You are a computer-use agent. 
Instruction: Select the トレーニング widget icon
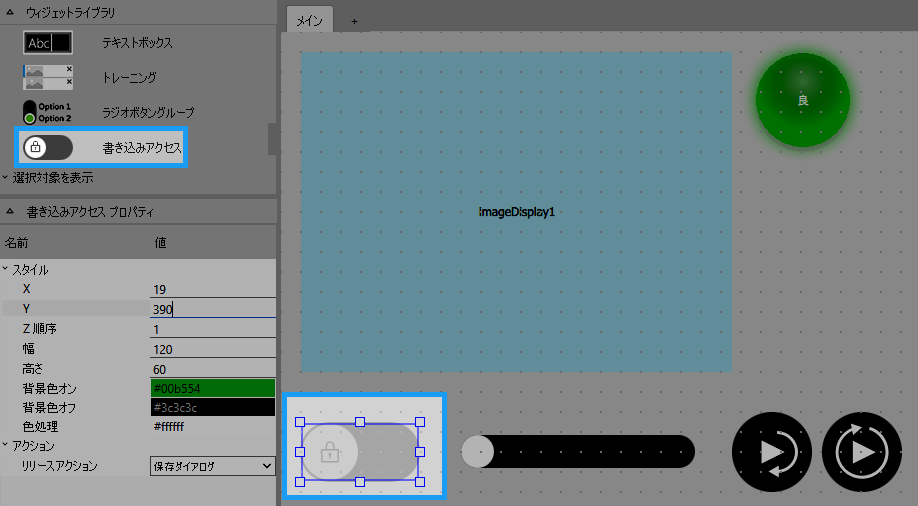[48, 77]
